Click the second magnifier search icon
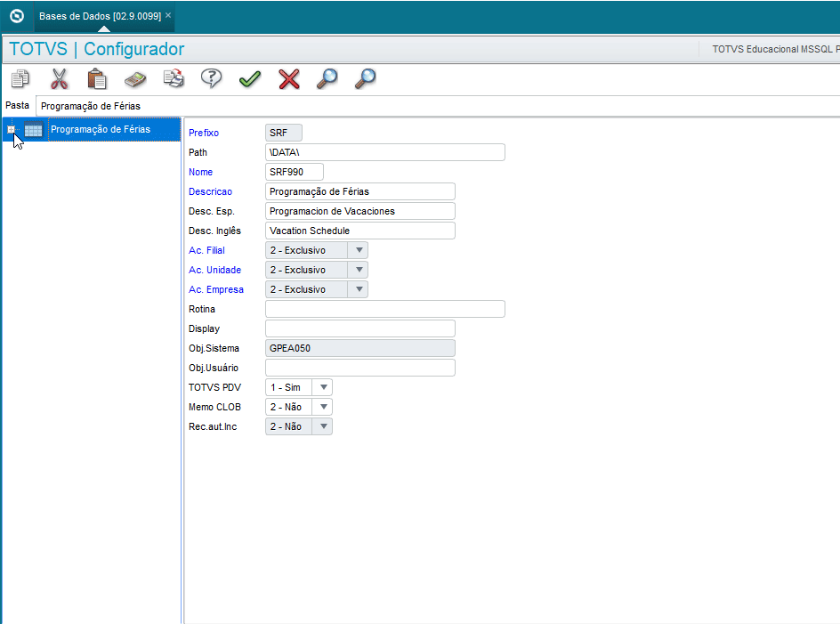 366,79
